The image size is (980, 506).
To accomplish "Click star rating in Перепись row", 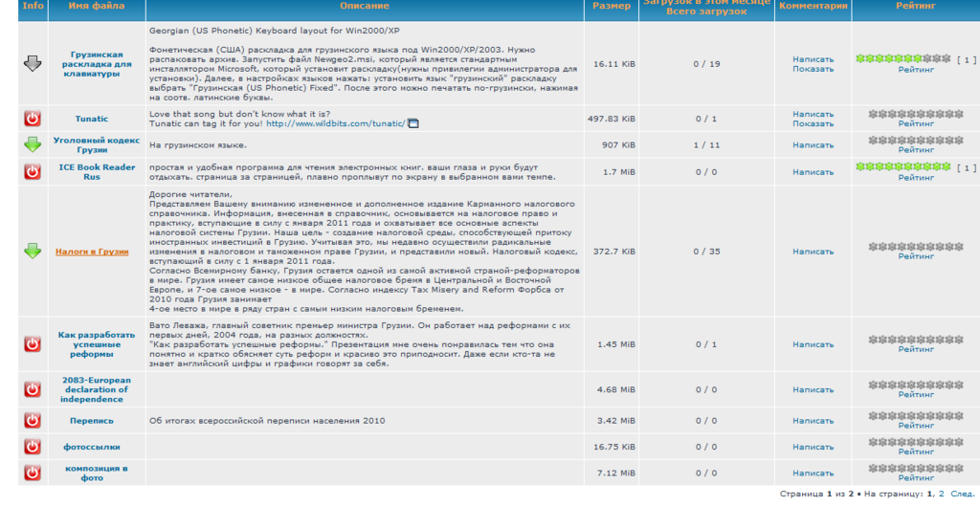I will pos(916,415).
